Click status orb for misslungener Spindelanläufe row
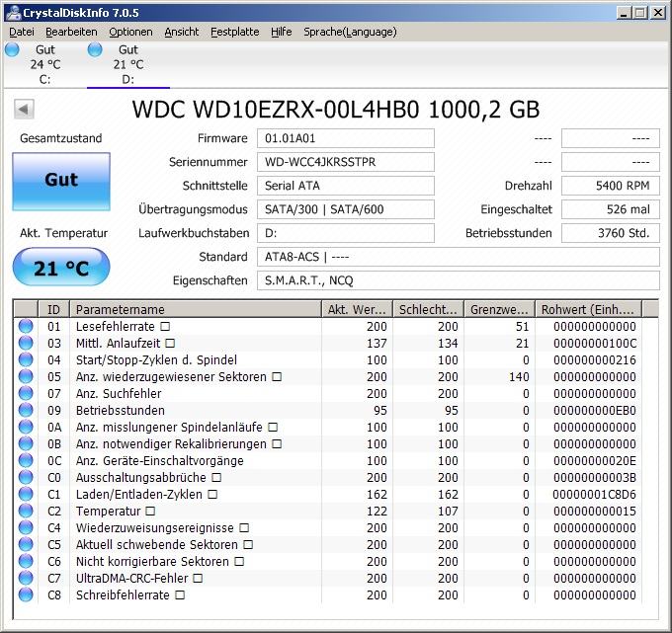The width and height of the screenshot is (672, 633). pos(26,427)
